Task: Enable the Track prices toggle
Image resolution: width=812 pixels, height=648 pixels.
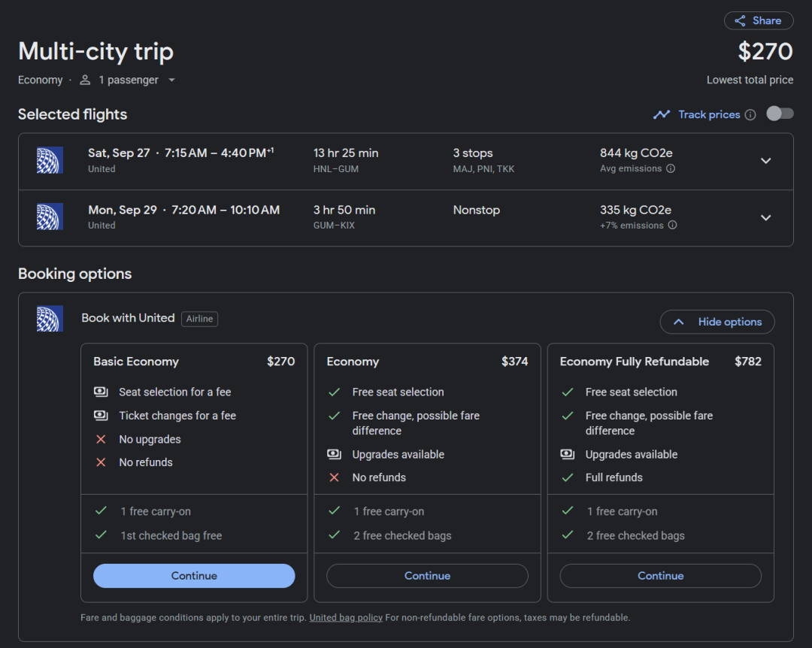Action: [x=780, y=114]
